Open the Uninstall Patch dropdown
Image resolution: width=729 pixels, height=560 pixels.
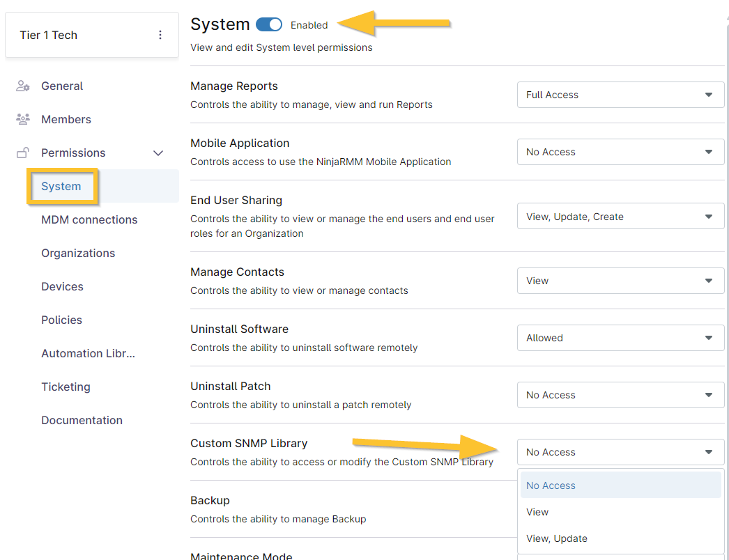tap(620, 395)
